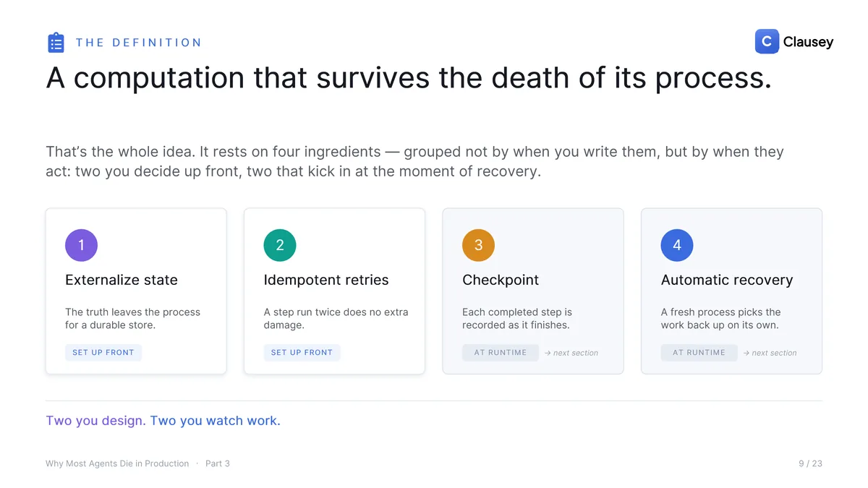Click the SET UP FRONT tag under Idempotent retries

coord(302,352)
